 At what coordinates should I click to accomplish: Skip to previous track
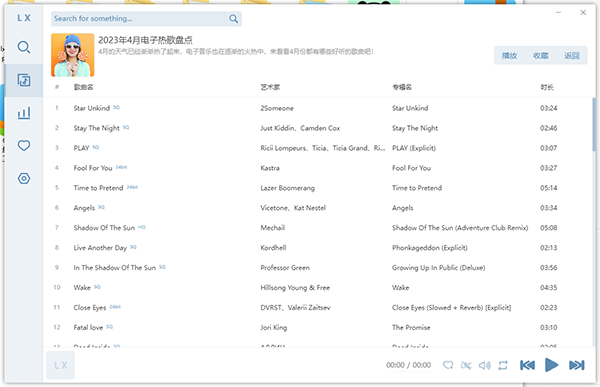point(527,365)
